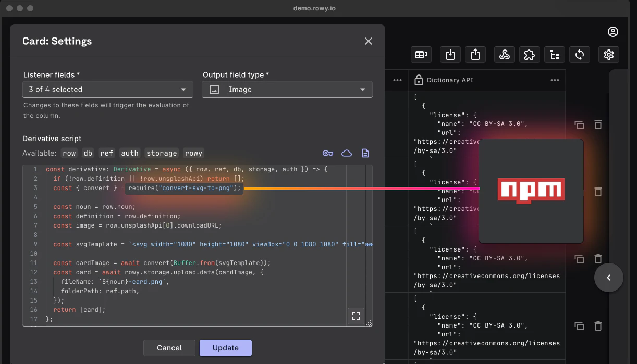Close the Card Settings dialog
Image resolution: width=637 pixels, height=364 pixels.
[x=369, y=41]
